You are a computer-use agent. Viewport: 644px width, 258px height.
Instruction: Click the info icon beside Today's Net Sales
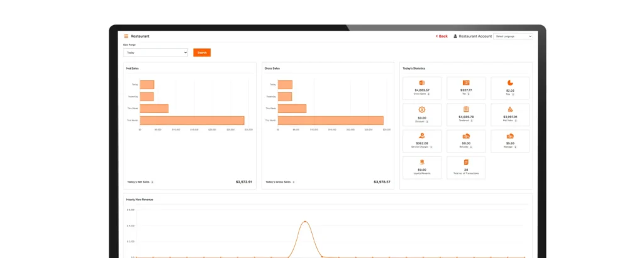coord(152,182)
